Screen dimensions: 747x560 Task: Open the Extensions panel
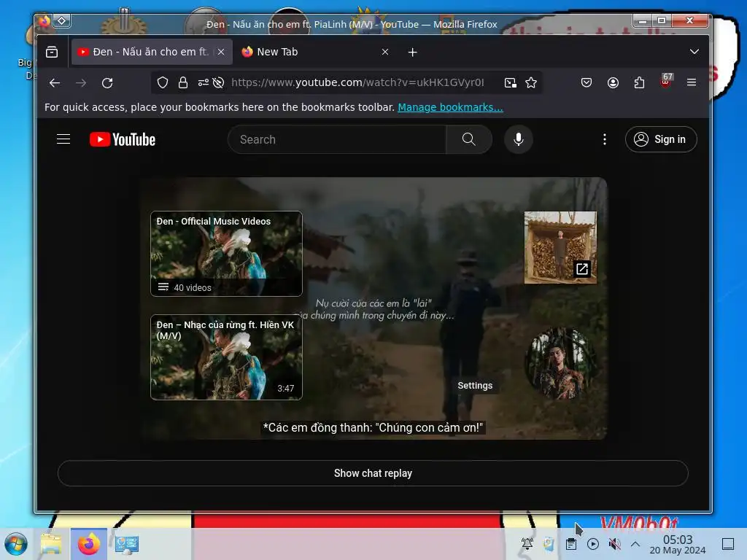click(639, 83)
